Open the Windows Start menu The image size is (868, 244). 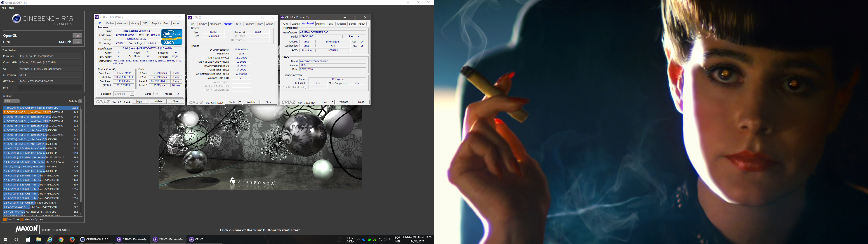[5, 240]
